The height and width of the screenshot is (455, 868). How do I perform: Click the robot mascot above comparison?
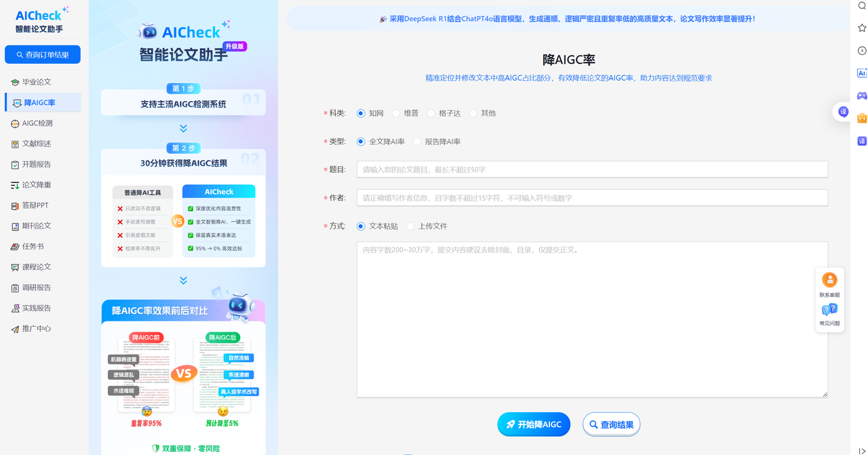[238, 305]
